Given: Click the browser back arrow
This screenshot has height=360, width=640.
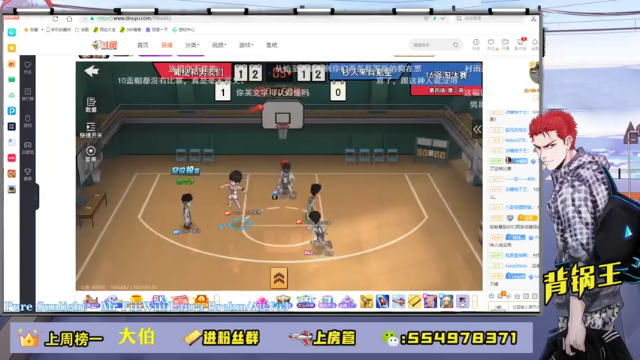Looking at the screenshot, I should (28, 19).
